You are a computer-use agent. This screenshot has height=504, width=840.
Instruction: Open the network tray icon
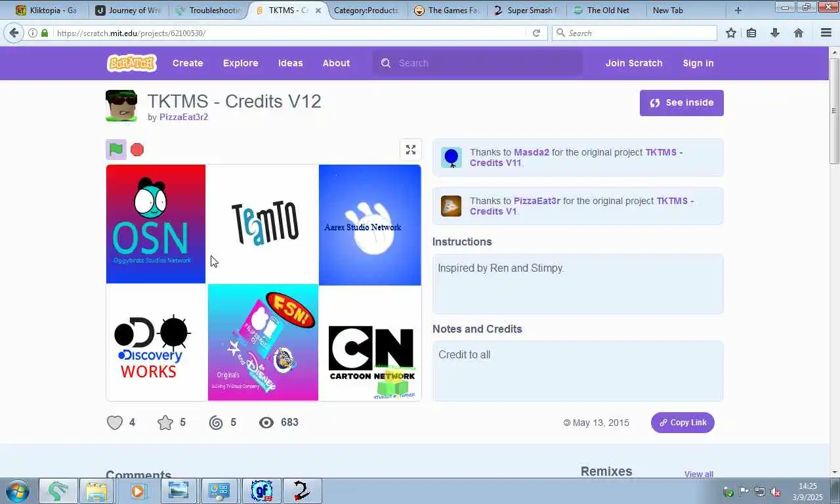[759, 492]
